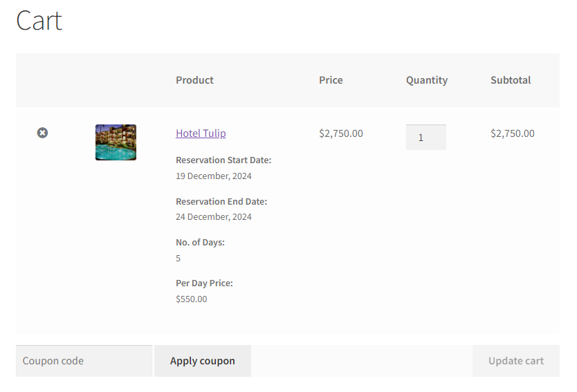
Task: Open the Hotel Tulip product link
Action: pyautogui.click(x=201, y=133)
